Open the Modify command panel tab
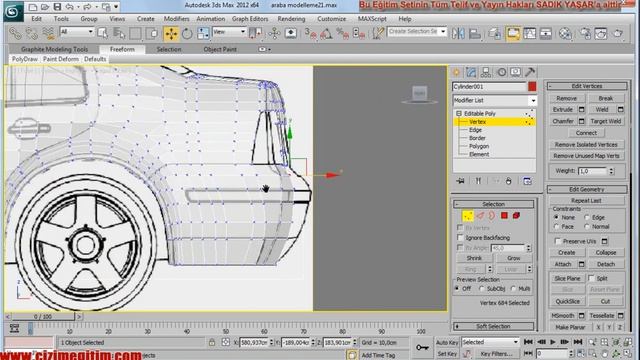Image resolution: width=640 pixels, height=360 pixels. pos(471,72)
